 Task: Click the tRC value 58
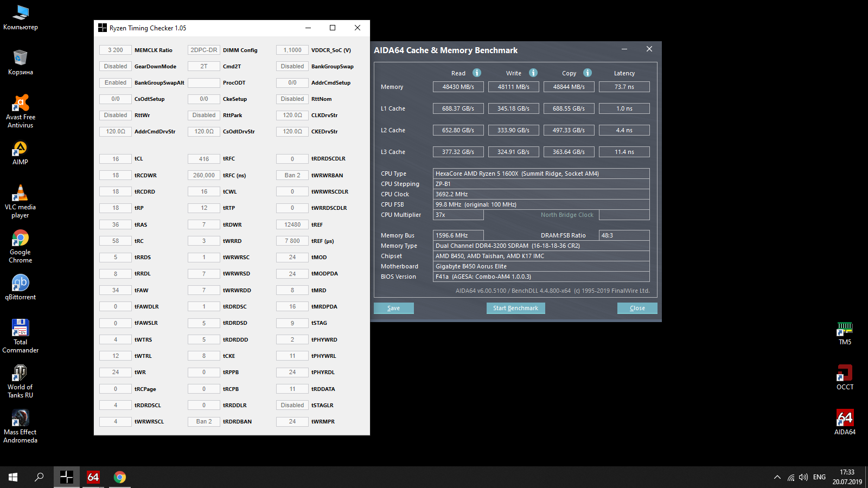[116, 241]
